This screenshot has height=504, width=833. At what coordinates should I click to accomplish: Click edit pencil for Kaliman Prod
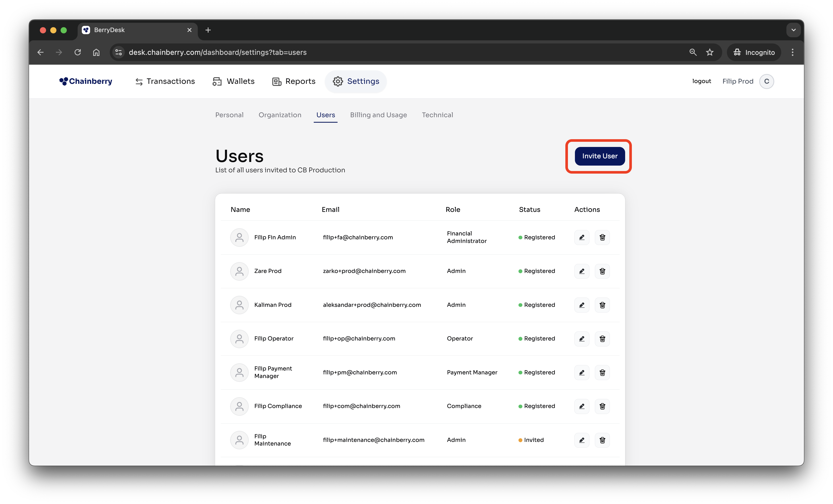click(581, 305)
